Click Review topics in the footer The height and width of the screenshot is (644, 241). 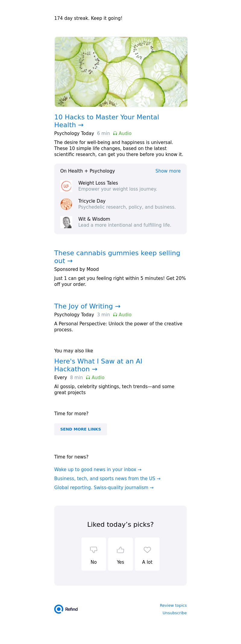coord(173,606)
